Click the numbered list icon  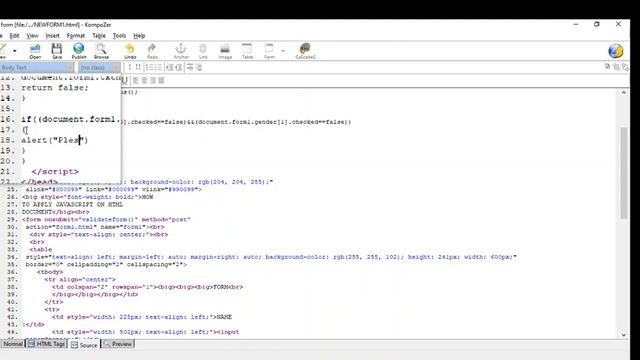click(149, 67)
